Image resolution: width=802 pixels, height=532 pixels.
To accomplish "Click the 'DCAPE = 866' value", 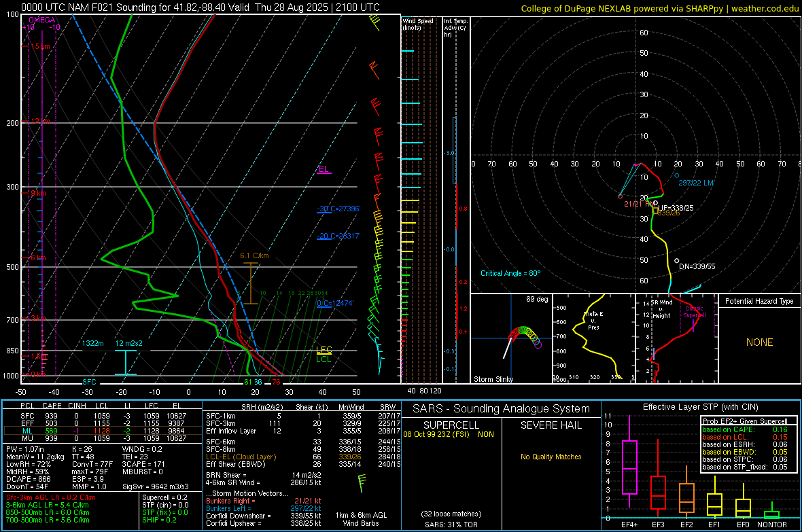I will pos(28,479).
